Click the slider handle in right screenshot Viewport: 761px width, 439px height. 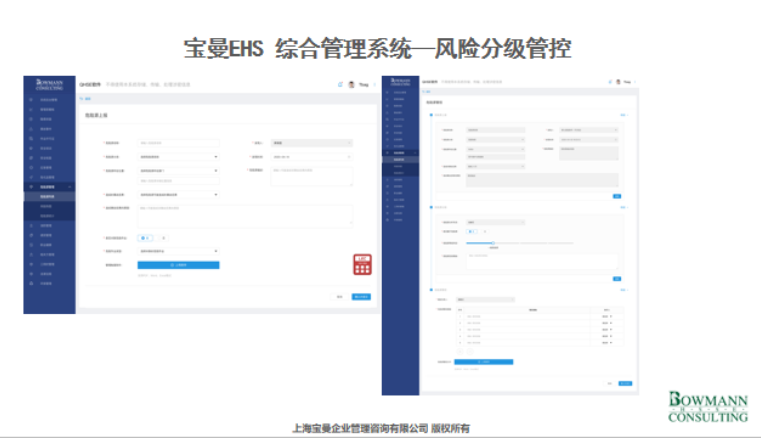click(x=493, y=243)
